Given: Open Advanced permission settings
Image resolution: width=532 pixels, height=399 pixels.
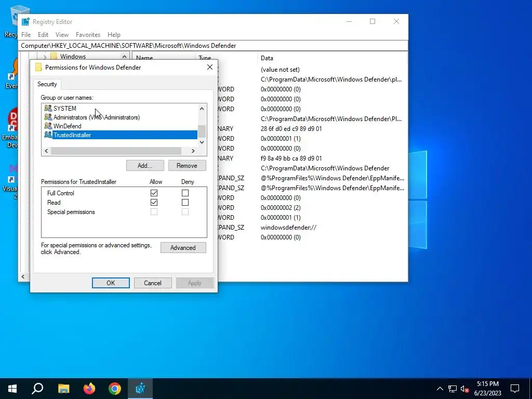Looking at the screenshot, I should [183, 248].
